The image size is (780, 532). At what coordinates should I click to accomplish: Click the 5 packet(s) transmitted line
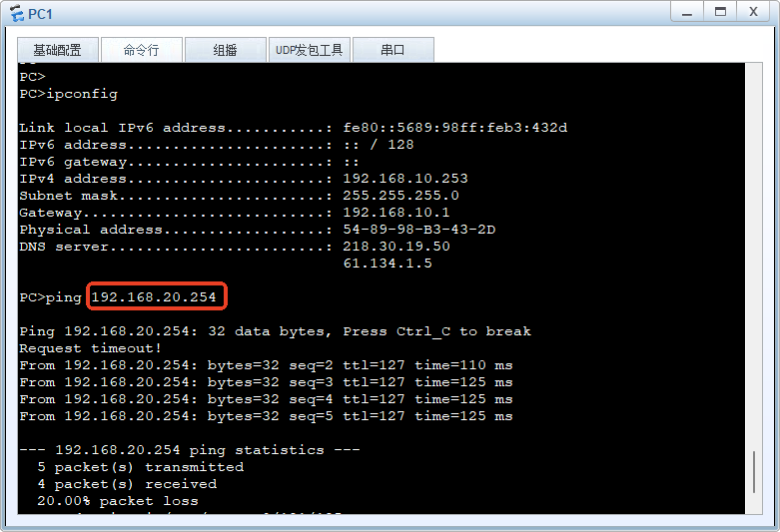click(141, 467)
